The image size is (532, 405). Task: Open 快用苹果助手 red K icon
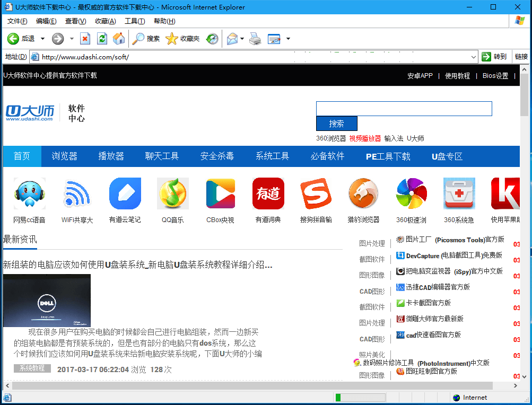click(505, 193)
